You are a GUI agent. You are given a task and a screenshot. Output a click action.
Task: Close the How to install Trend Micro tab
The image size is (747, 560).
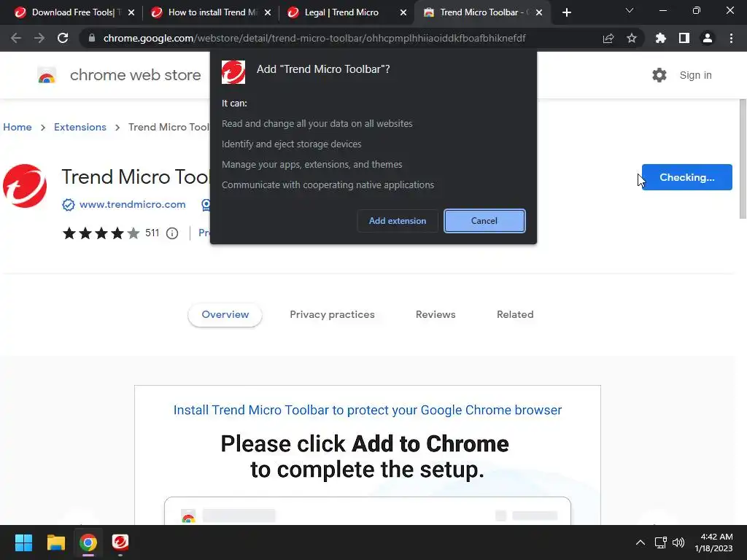[268, 13]
